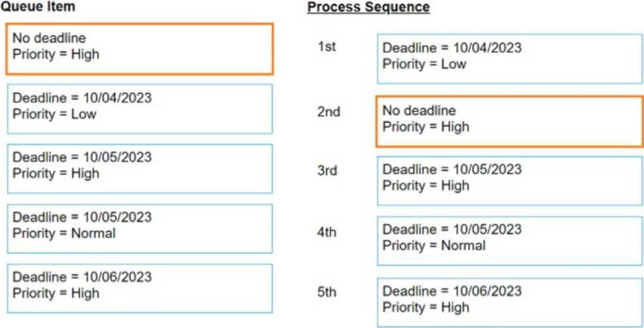Click the 5th position label
The width and height of the screenshot is (644, 328).
(x=326, y=292)
